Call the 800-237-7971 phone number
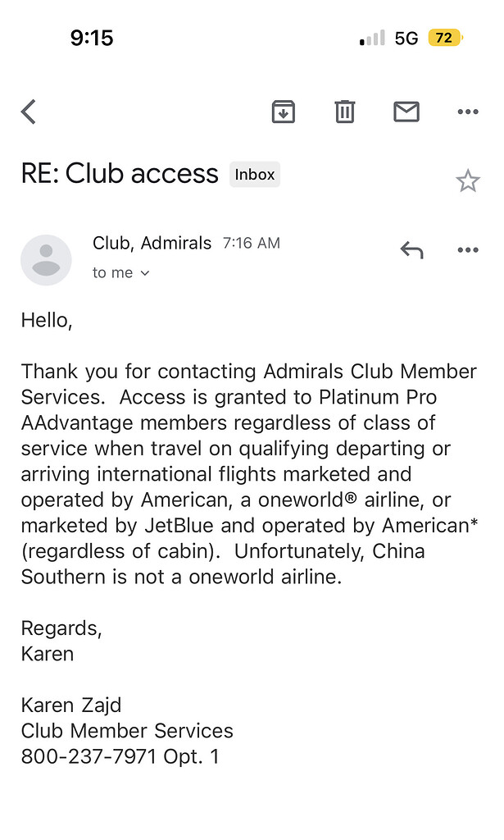 [x=89, y=756]
